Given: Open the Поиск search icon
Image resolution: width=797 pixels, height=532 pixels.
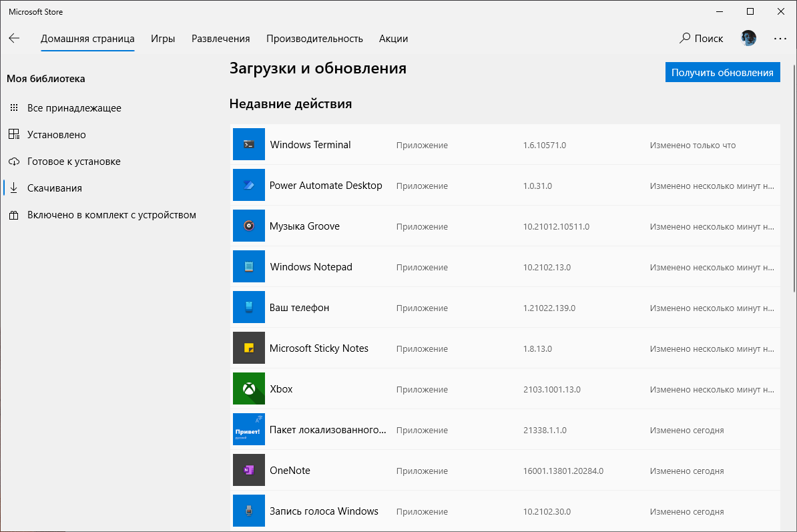Looking at the screenshot, I should (x=684, y=38).
